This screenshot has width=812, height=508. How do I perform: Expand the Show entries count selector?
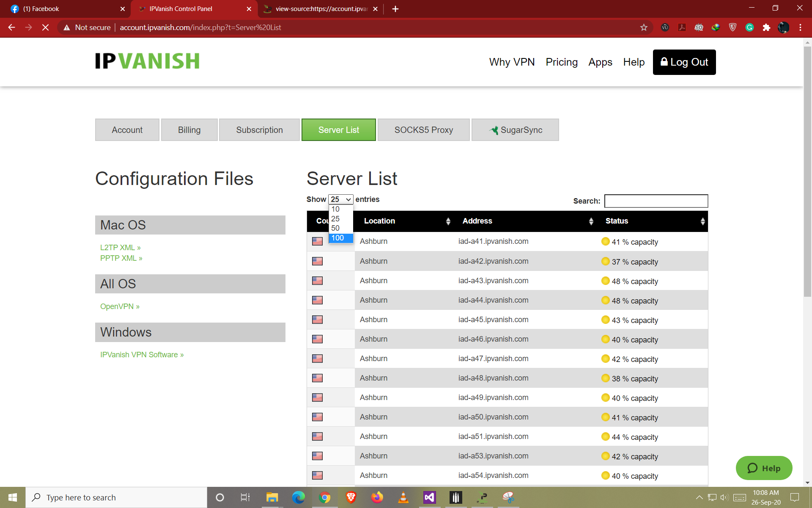[x=340, y=199]
